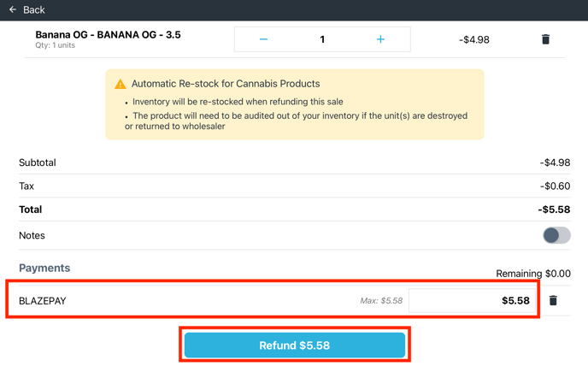Click the back arrow icon
588x378 pixels.
pyautogui.click(x=13, y=9)
